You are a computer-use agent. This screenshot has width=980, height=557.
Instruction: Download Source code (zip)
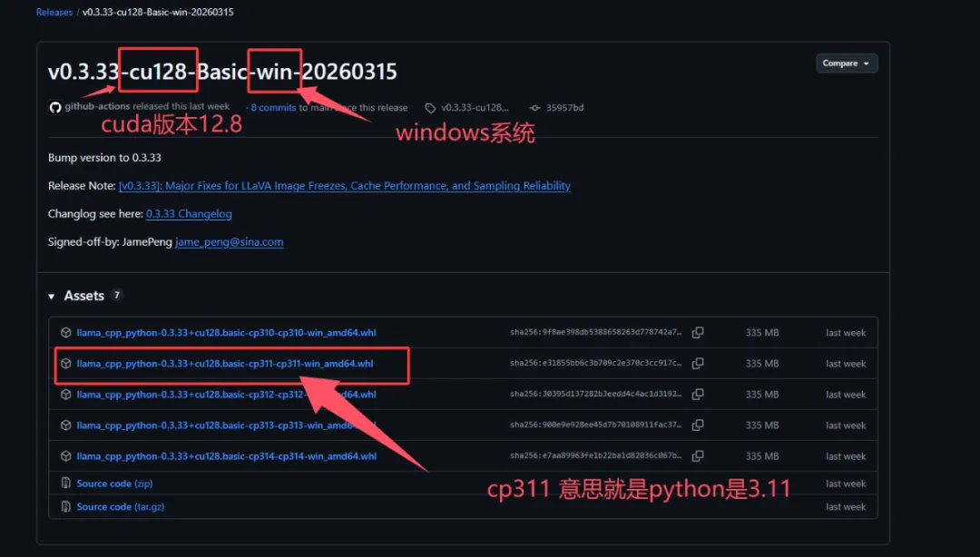click(114, 484)
